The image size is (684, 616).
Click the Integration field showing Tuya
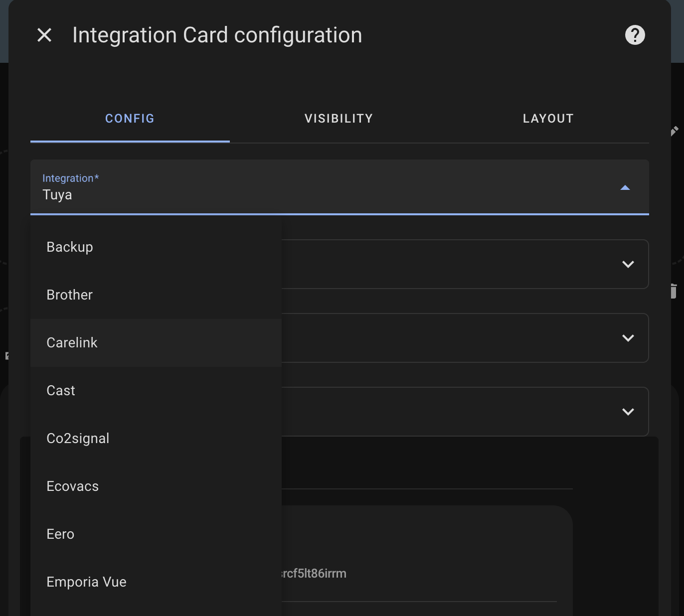(x=199, y=194)
